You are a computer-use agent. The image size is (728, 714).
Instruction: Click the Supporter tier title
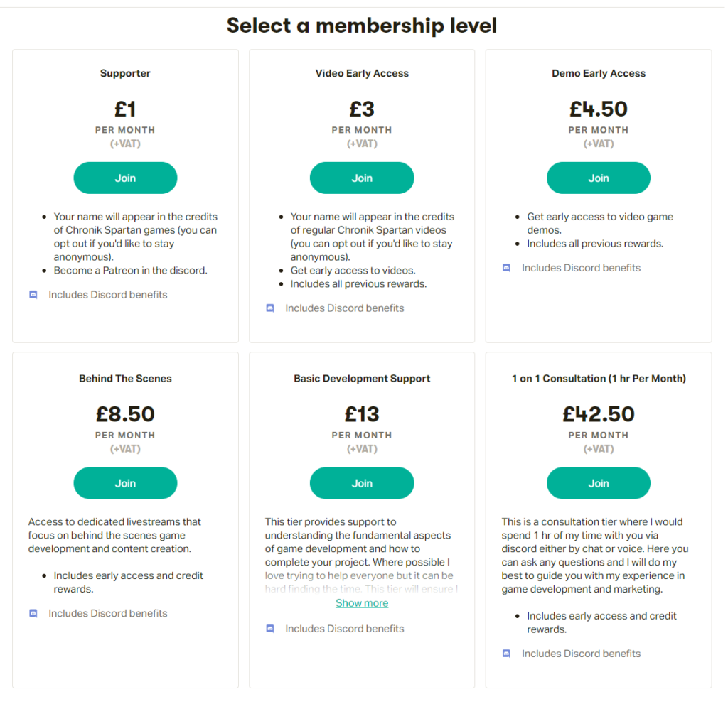pyautogui.click(x=125, y=73)
